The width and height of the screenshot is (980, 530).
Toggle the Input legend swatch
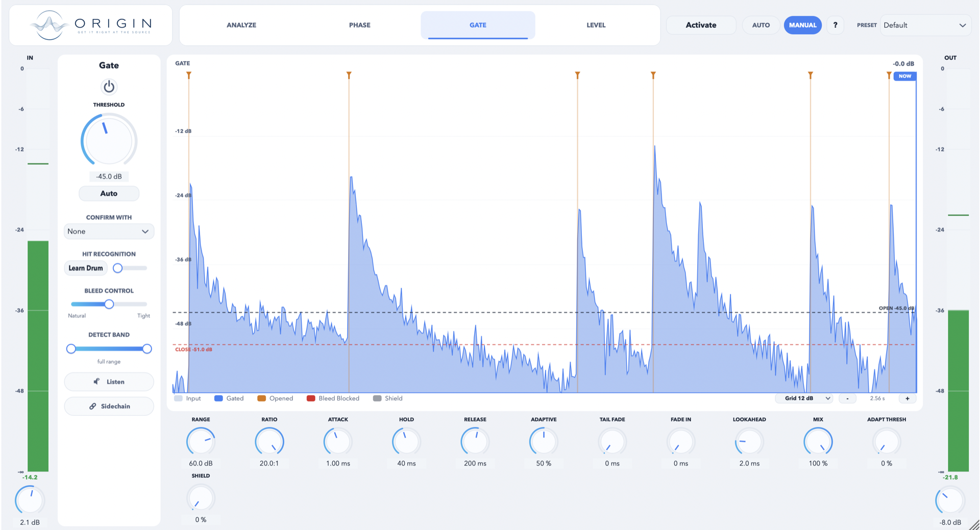(x=178, y=398)
